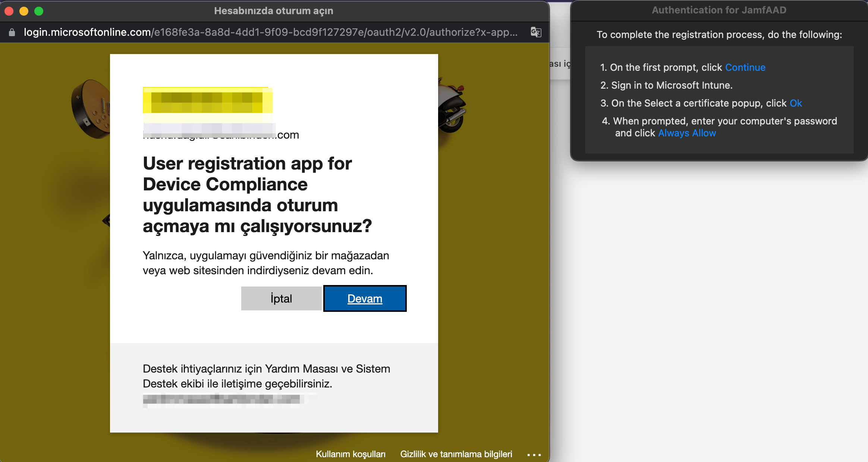Click the 'Authentication for JamfAAD' window title
This screenshot has width=868, height=462.
[719, 10]
